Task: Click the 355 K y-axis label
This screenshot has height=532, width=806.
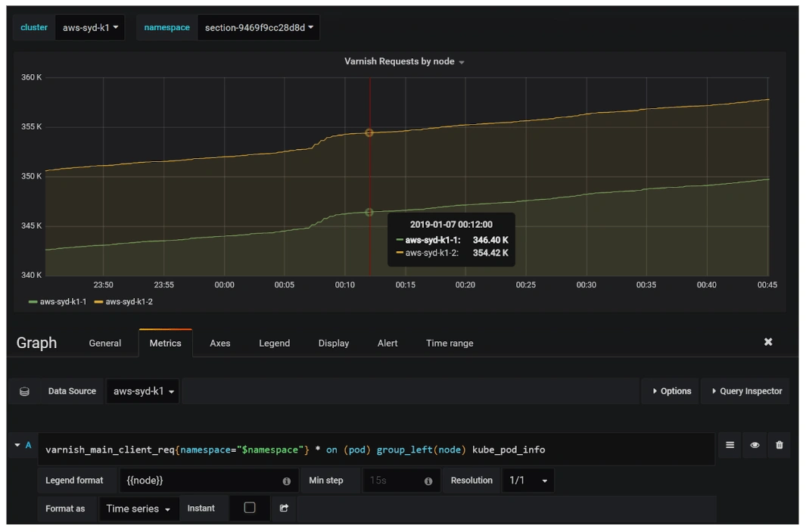Action: click(31, 127)
